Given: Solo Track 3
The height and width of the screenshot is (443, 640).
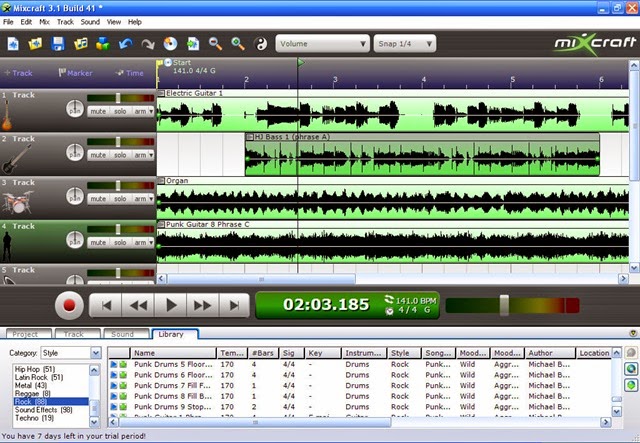Looking at the screenshot, I should click(x=120, y=199).
